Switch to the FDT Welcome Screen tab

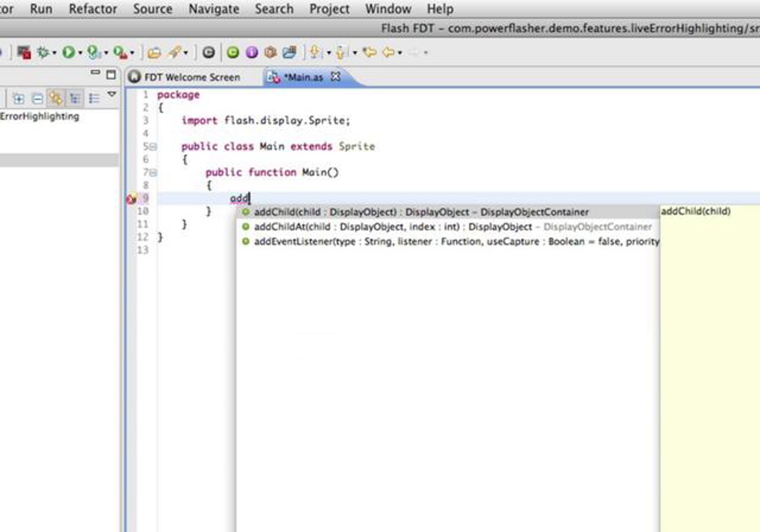click(192, 78)
